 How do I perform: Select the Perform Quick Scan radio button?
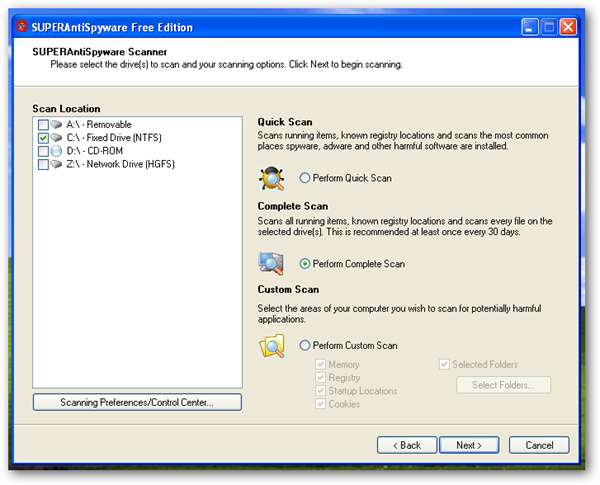[x=305, y=178]
